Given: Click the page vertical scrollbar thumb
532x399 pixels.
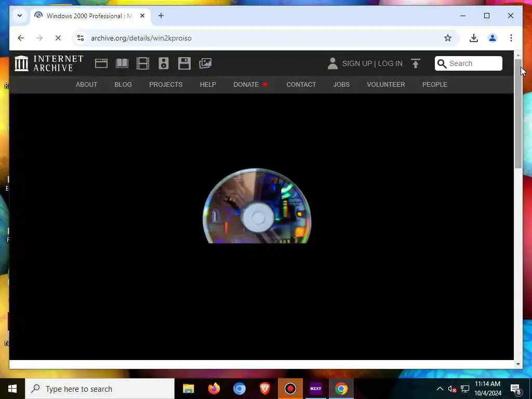Looking at the screenshot, I should (518, 114).
